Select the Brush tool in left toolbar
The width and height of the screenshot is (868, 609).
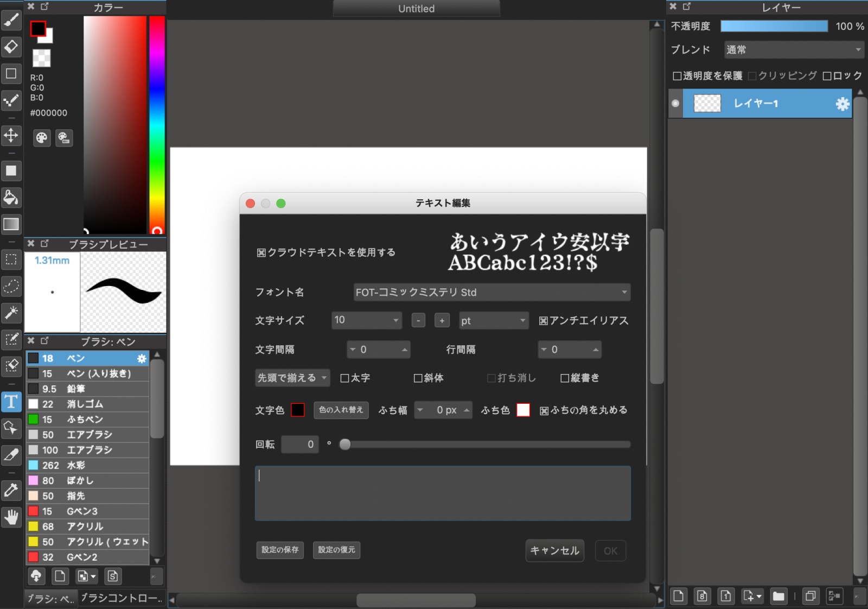coord(11,21)
